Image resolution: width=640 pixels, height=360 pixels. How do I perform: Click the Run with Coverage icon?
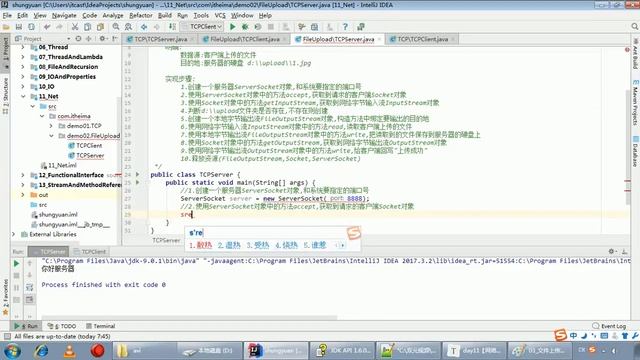[258, 27]
